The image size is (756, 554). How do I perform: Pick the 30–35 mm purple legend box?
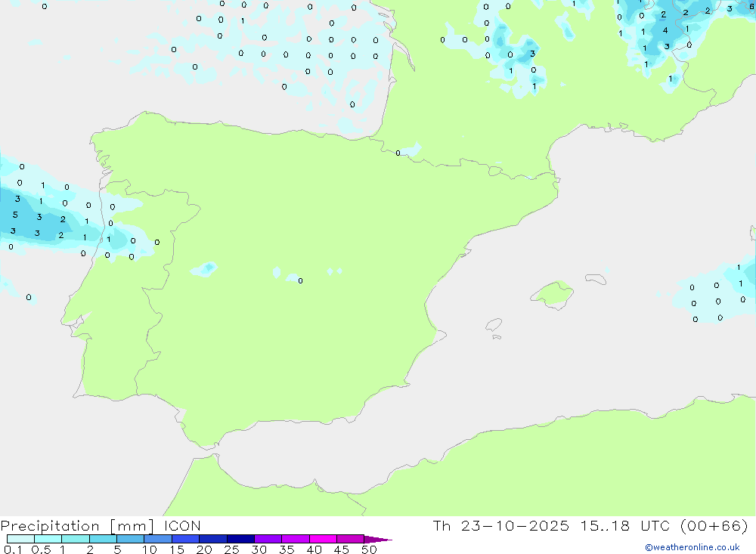(268, 539)
